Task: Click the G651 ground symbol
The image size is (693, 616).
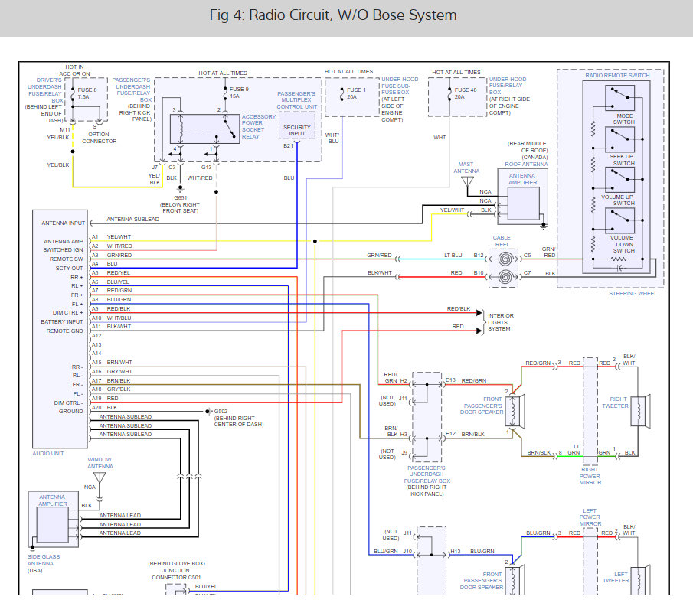Action: [180, 190]
